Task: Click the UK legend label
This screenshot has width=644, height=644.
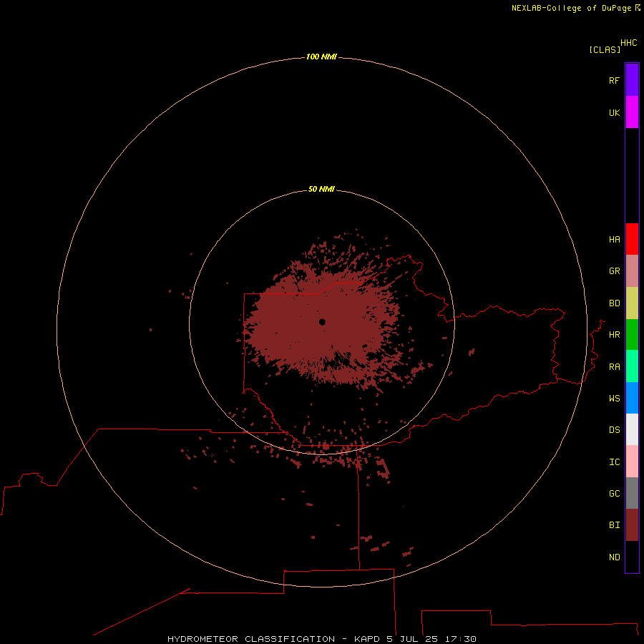Action: pos(614,112)
